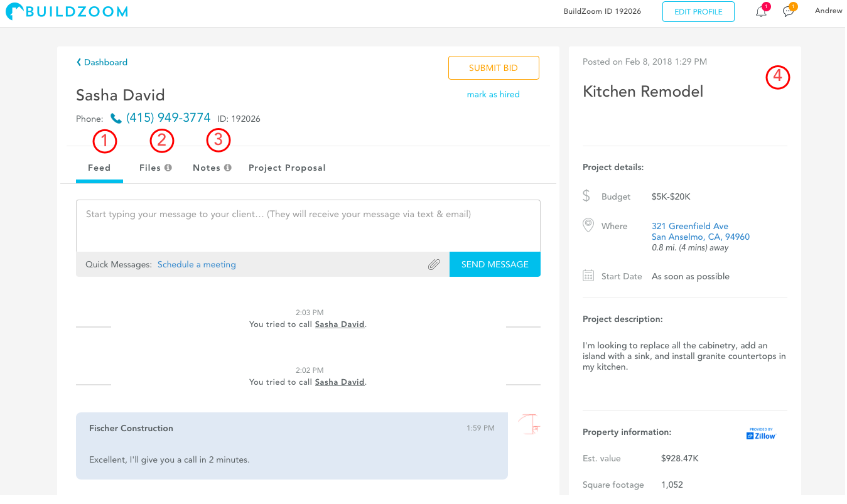Click the Edit Profile button

[698, 11]
